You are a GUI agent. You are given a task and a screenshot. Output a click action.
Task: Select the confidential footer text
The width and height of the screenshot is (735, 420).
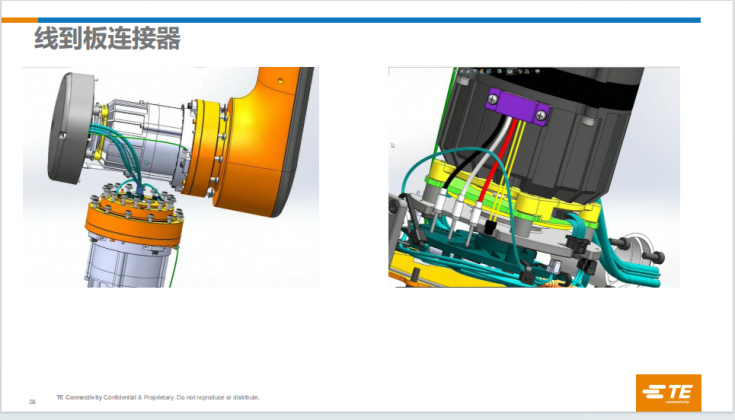pyautogui.click(x=158, y=397)
